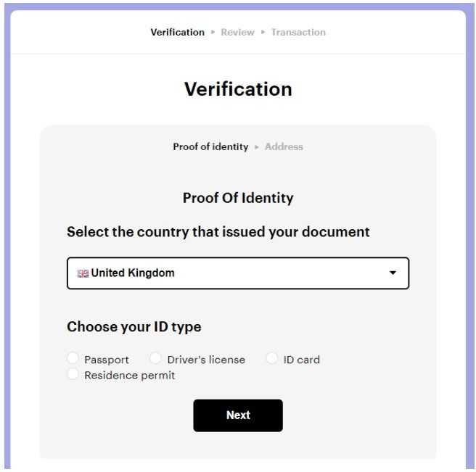Go to the Transaction step

click(x=298, y=32)
